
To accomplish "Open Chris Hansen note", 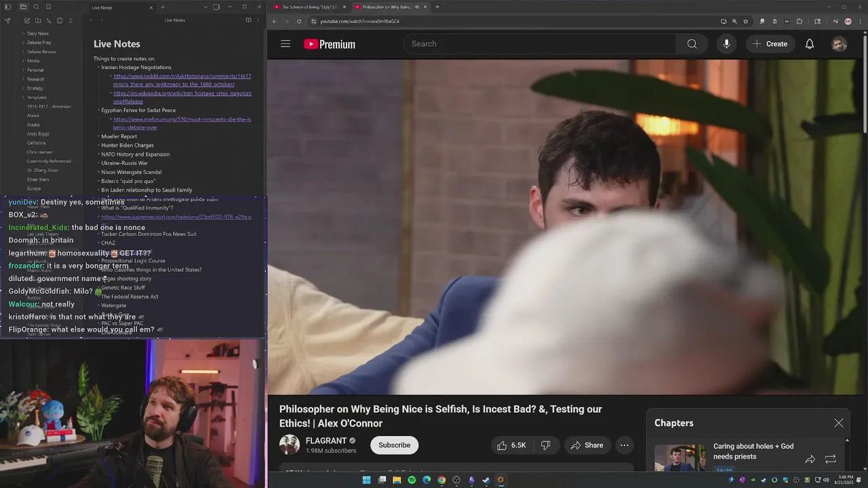I will point(39,152).
